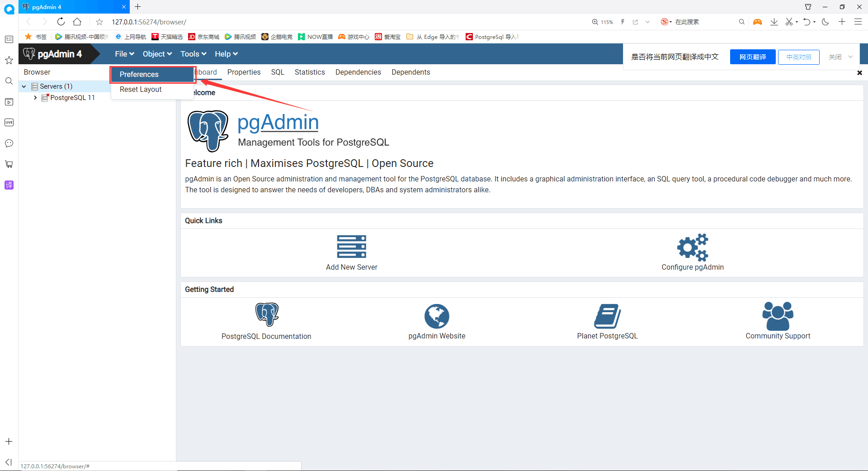Open the search engine selector dropdown
Viewport: 868px width, 471px height.
tap(666, 22)
